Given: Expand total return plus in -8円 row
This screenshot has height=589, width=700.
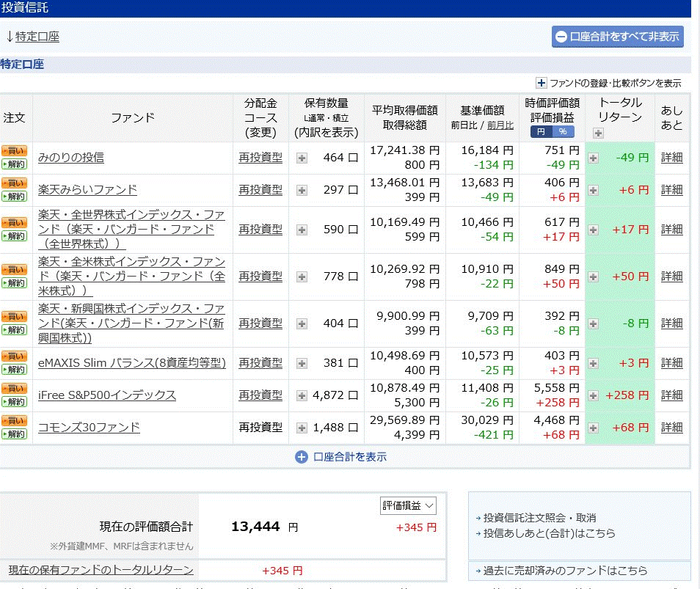Looking at the screenshot, I should [593, 323].
